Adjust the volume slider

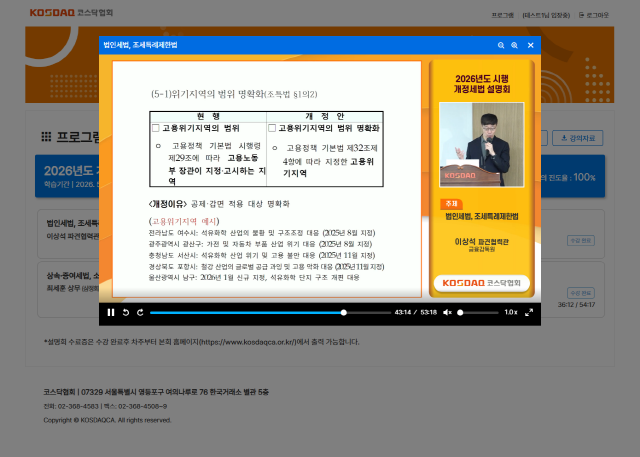[478, 313]
